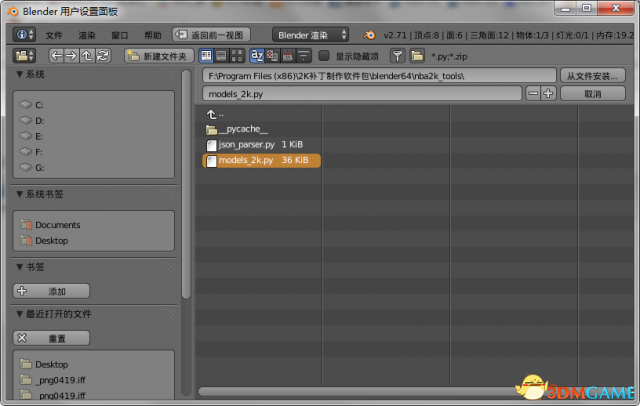640x406 pixels.
Task: Select drive F:
Action: click(x=93, y=152)
